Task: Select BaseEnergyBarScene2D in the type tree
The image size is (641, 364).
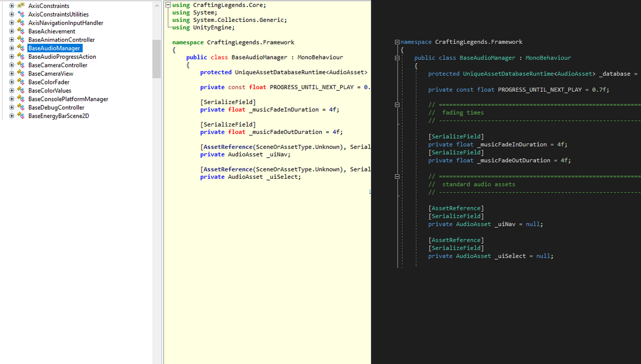Action: [58, 116]
